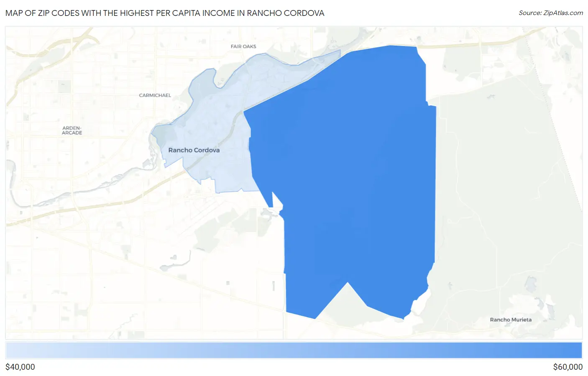This screenshot has height=376, width=588.
Task: Click the Fair Oaks map label
Action: [x=243, y=46]
